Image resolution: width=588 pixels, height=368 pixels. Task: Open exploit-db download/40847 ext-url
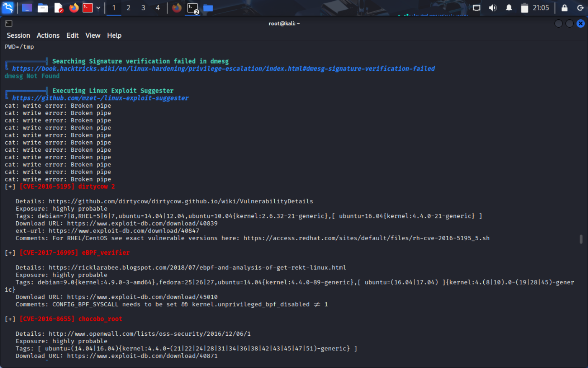click(124, 231)
